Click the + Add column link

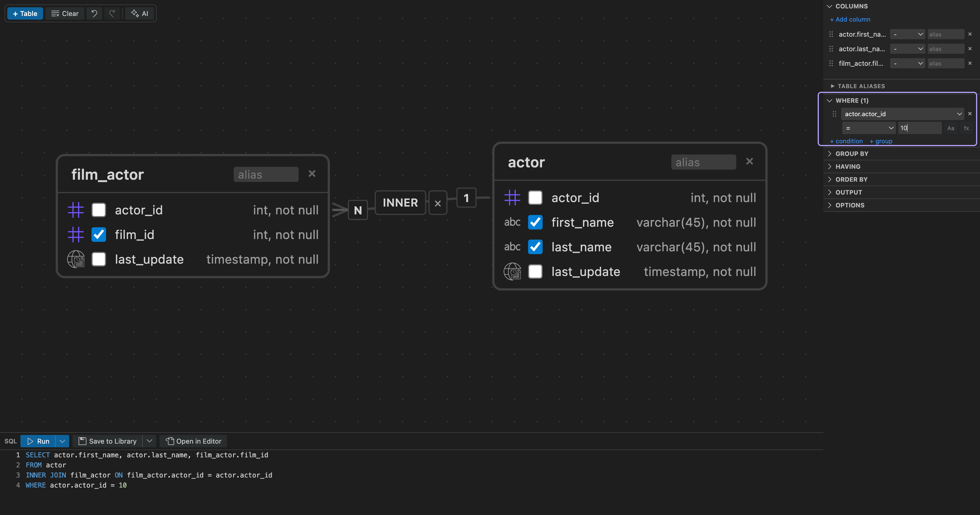850,19
